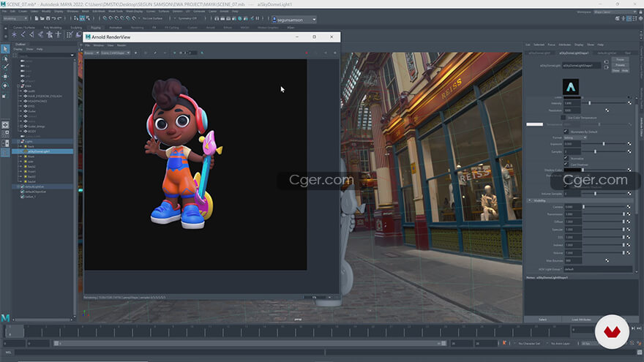Open the Attributes menu in Attribute Editor

click(565, 45)
